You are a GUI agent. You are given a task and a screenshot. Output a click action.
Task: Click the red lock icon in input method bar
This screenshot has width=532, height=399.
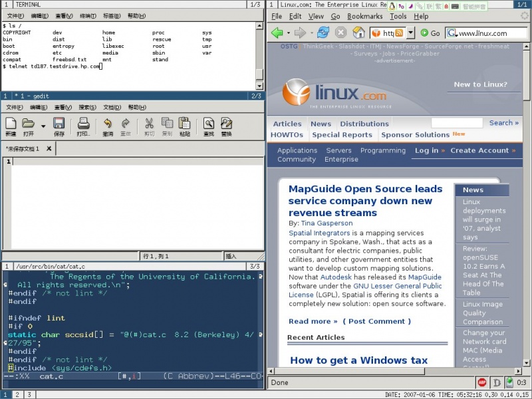tap(446, 6)
